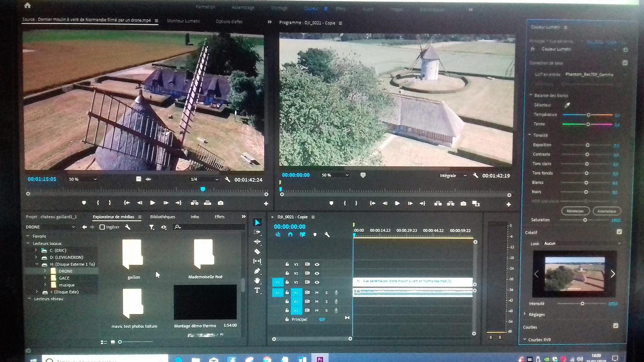Toggle timeline snap magnet icon
This screenshot has height=362, width=644.
click(x=290, y=235)
